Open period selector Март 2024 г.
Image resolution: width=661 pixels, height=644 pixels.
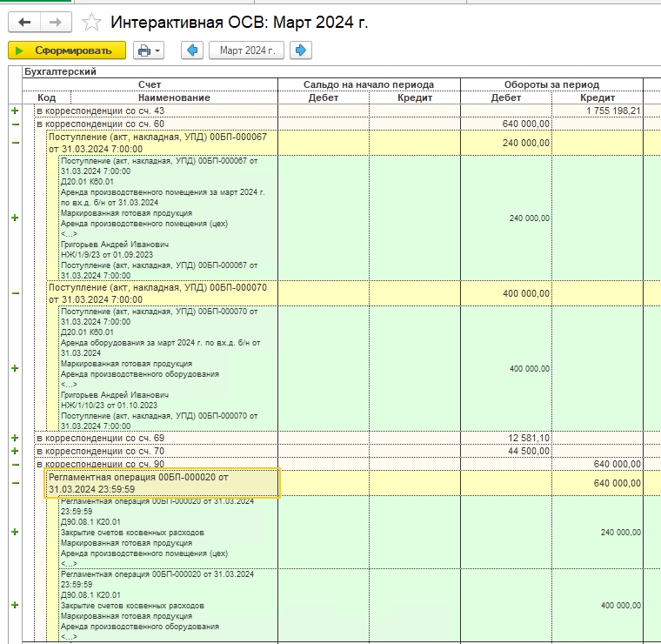click(x=247, y=50)
